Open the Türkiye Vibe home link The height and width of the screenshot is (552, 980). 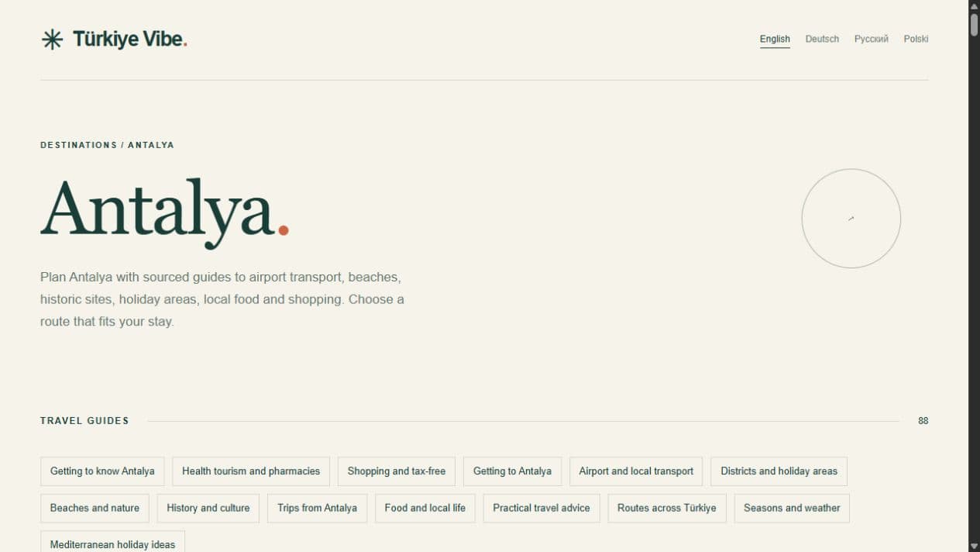tap(114, 40)
